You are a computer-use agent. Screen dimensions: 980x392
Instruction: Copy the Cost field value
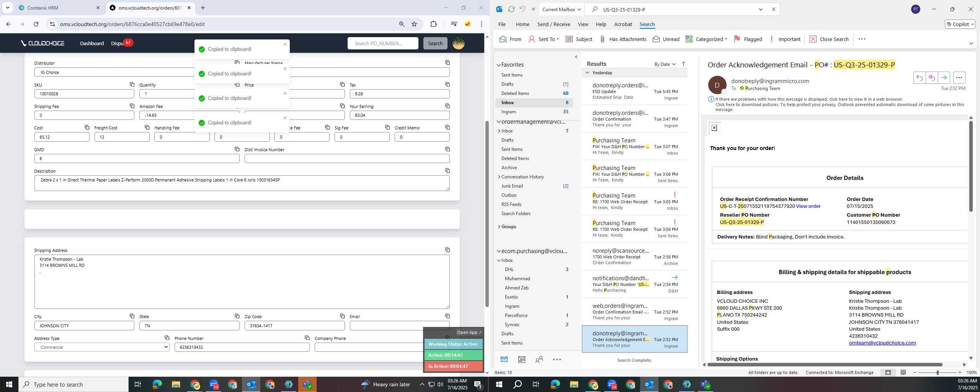87,127
